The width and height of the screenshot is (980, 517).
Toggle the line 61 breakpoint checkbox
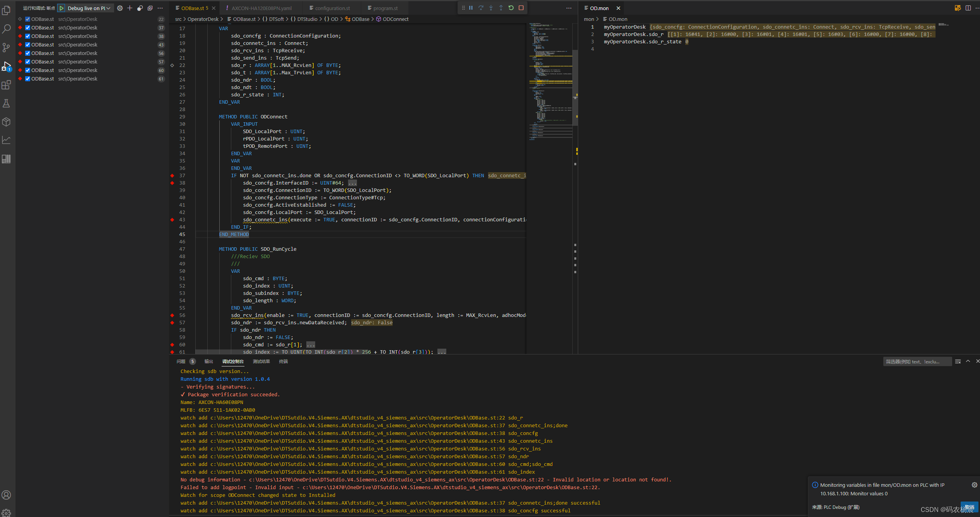[27, 79]
